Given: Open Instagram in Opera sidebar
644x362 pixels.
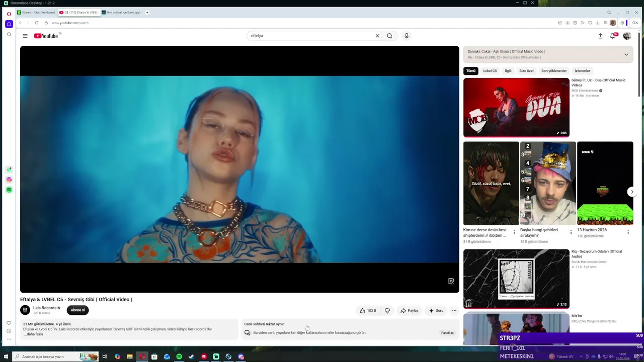Looking at the screenshot, I should click(x=9, y=180).
